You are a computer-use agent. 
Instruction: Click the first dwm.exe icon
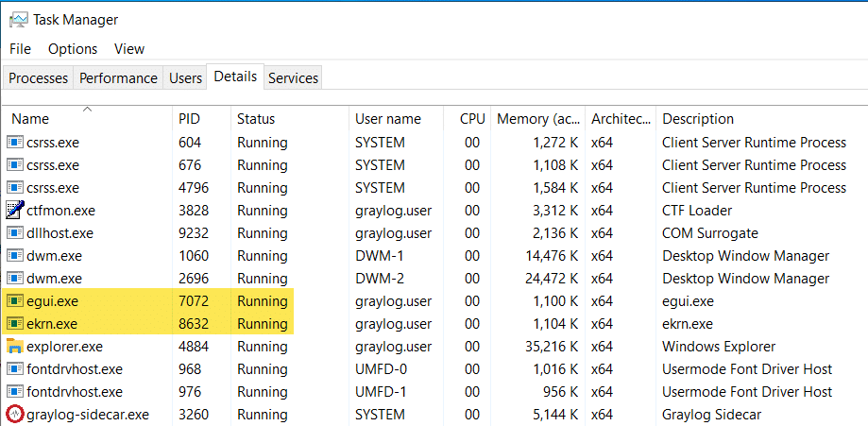point(15,256)
